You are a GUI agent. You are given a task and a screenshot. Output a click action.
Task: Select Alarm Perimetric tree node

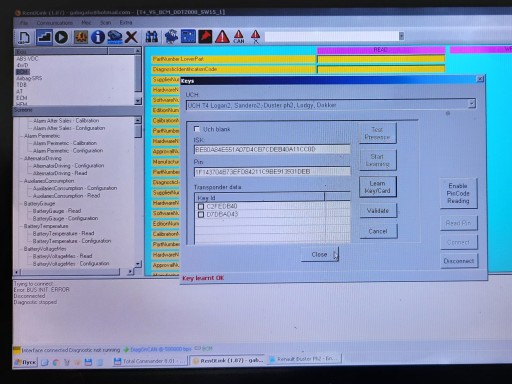[x=42, y=136]
